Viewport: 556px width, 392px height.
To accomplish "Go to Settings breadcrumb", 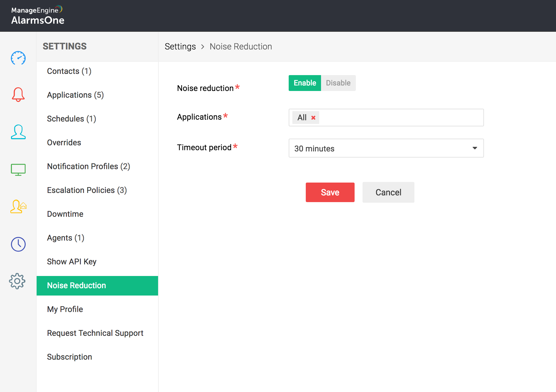I will [x=180, y=46].
